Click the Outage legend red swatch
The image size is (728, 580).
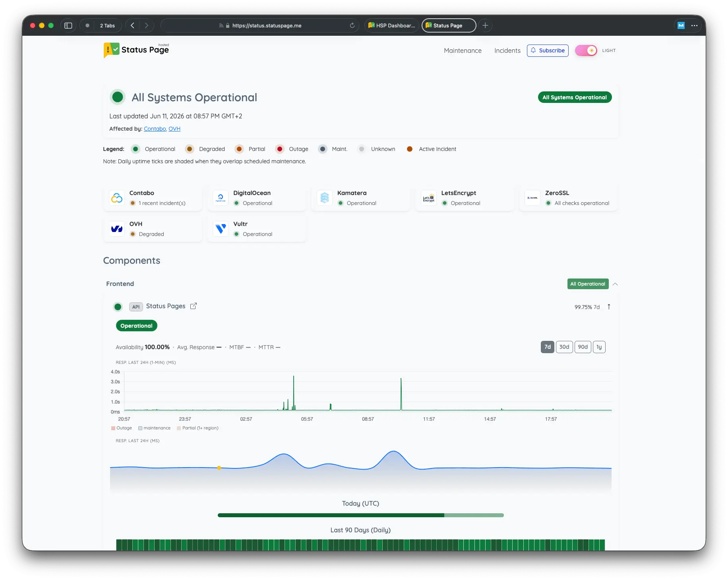280,149
